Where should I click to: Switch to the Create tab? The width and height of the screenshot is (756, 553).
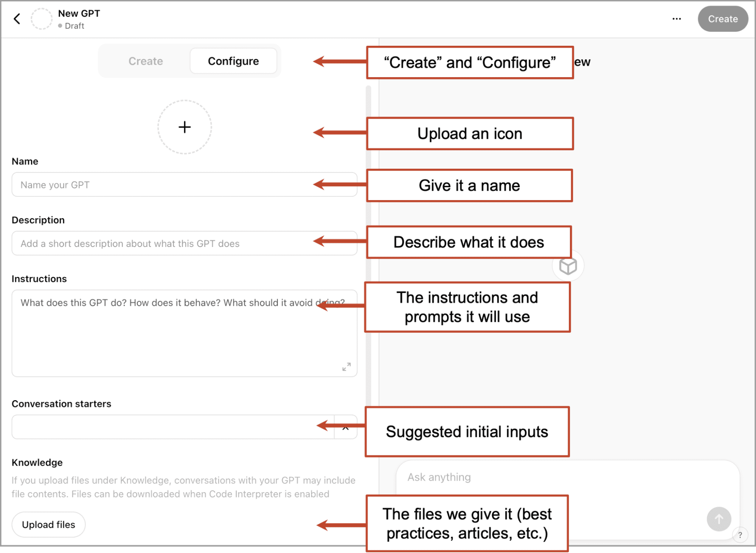[146, 61]
